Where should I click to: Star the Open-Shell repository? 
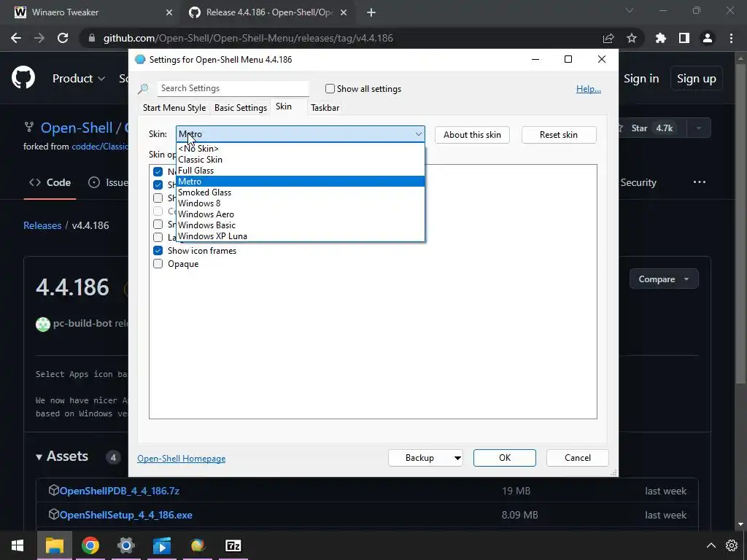[x=651, y=128]
